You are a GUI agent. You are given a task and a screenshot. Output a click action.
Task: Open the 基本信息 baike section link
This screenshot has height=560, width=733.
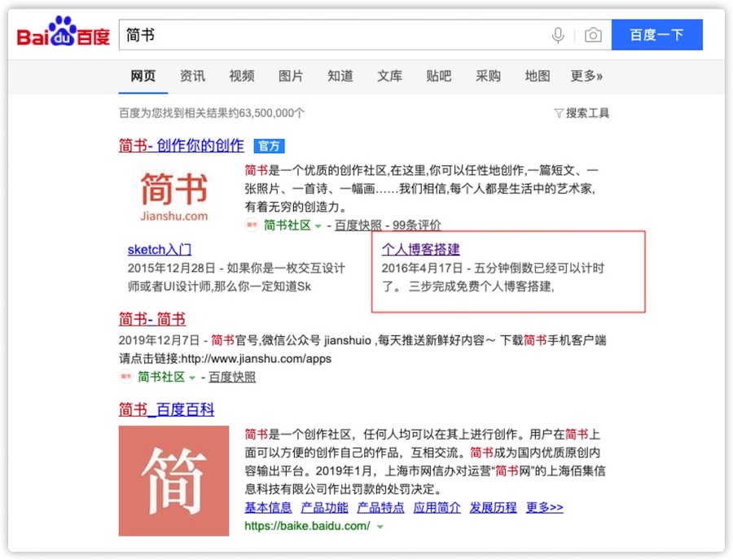pyautogui.click(x=268, y=507)
